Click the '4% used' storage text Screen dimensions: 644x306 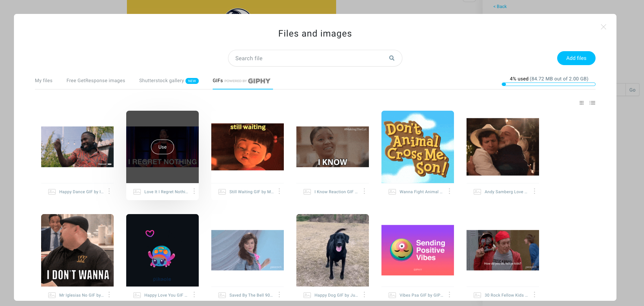coord(519,79)
